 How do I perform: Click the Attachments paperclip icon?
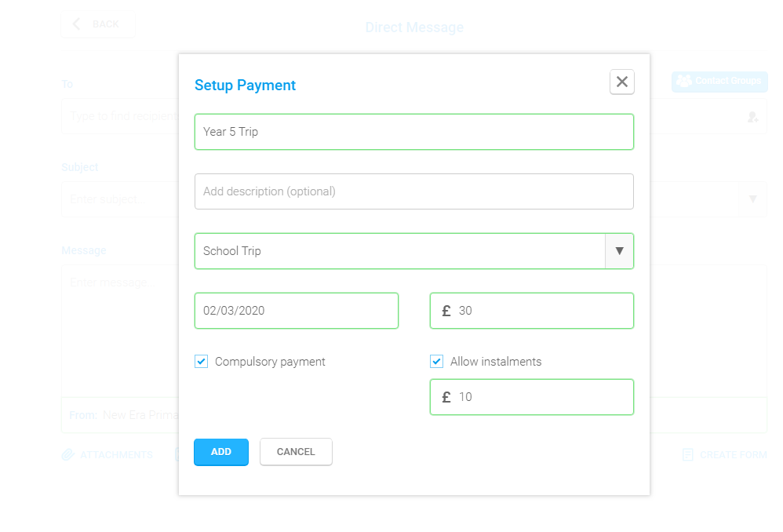pyautogui.click(x=68, y=454)
